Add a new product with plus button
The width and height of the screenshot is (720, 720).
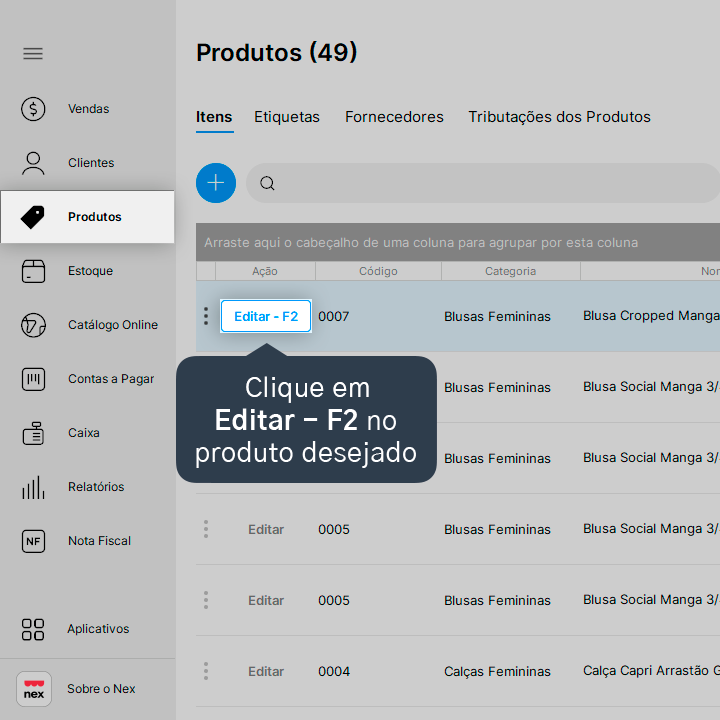[x=216, y=183]
